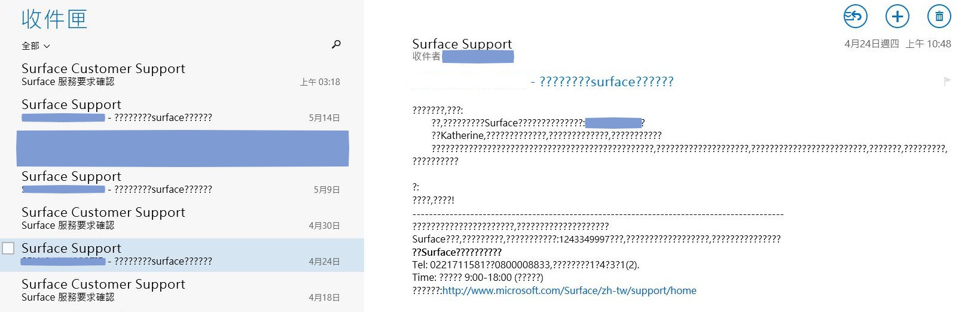Open Surface Customer Support mail dated 4月30日
Image resolution: width=980 pixels, height=312 pixels.
(179, 219)
